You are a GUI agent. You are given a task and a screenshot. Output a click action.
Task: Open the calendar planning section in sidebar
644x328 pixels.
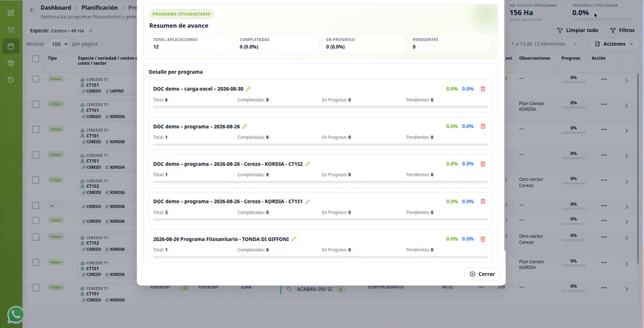tap(11, 46)
